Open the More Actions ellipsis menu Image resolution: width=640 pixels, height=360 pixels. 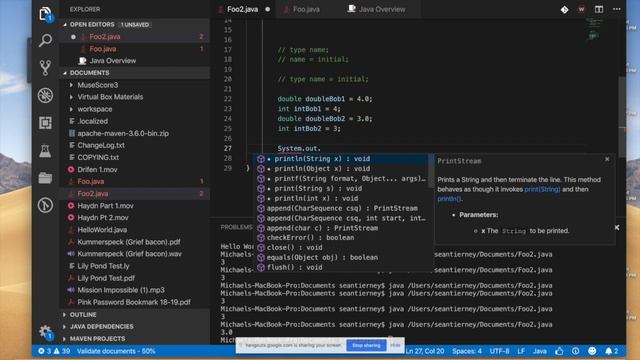tap(617, 9)
